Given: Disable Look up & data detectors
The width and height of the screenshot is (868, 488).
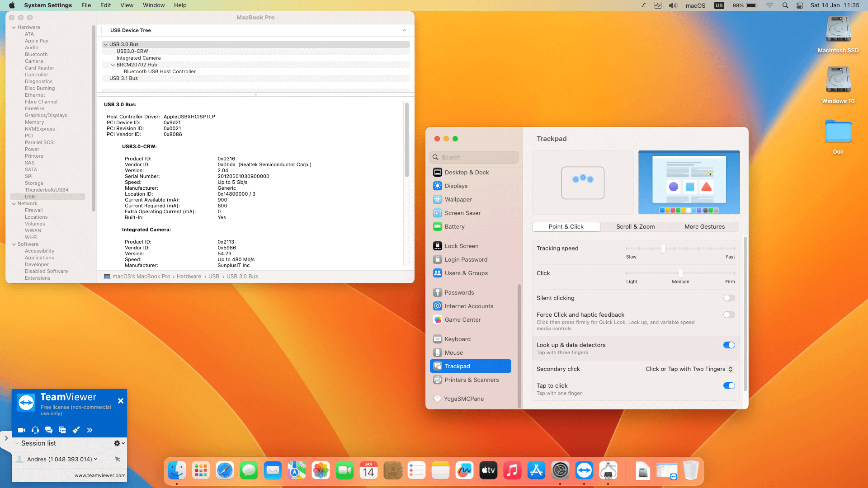Looking at the screenshot, I should tap(729, 345).
